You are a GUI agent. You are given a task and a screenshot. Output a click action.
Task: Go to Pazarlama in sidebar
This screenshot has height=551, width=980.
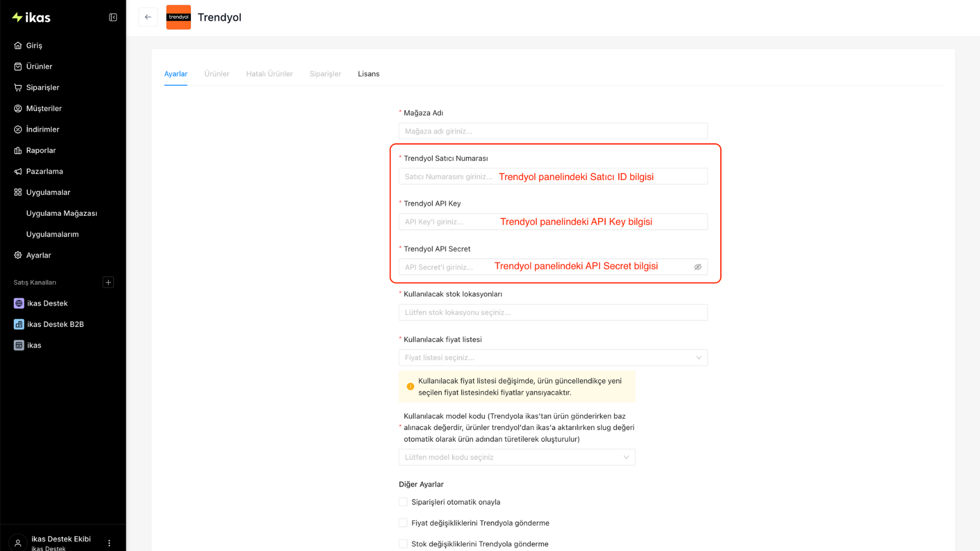[x=44, y=171]
